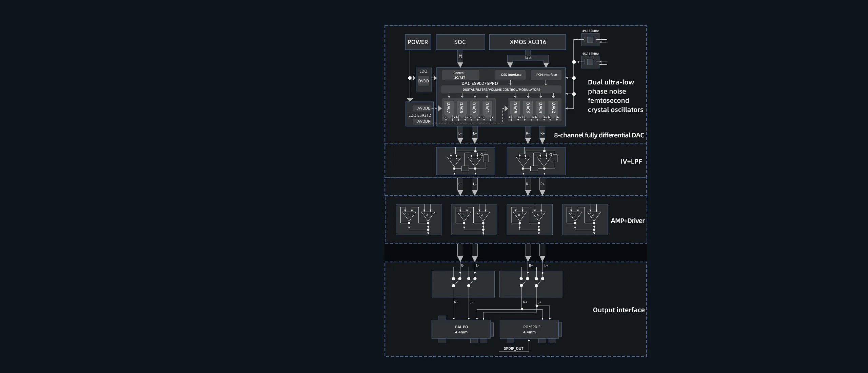Viewport: 868px width, 373px height.
Task: Click the PO/SPDIF 4.4mm jack
Action: pos(529,329)
